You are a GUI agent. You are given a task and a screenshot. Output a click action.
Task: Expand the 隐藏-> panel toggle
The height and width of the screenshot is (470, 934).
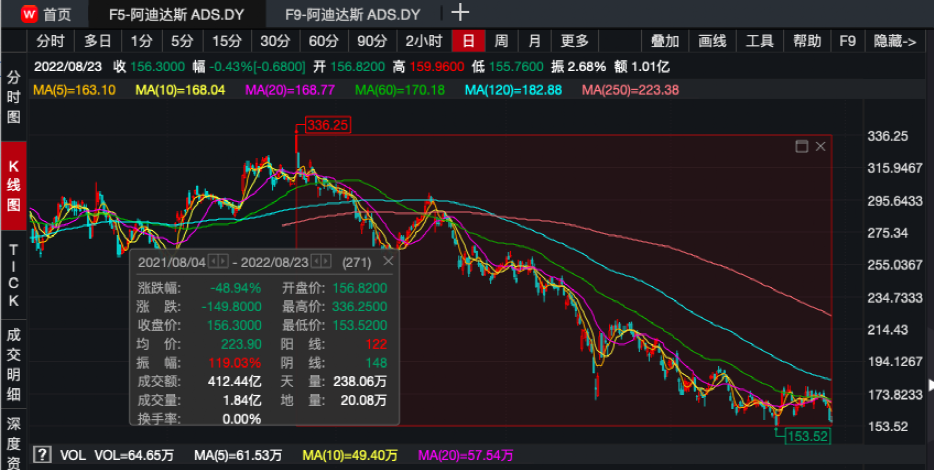pos(895,41)
